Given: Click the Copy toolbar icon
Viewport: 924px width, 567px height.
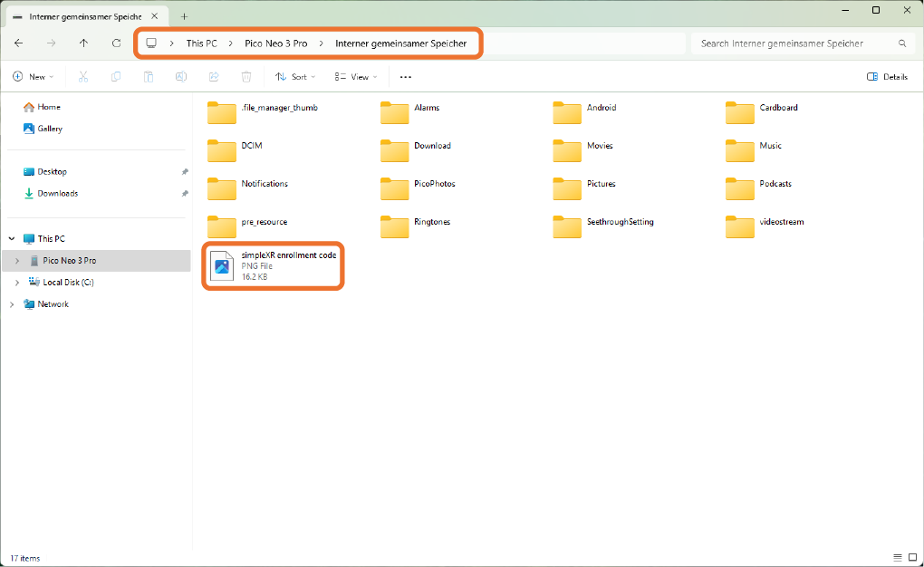Looking at the screenshot, I should coord(116,77).
